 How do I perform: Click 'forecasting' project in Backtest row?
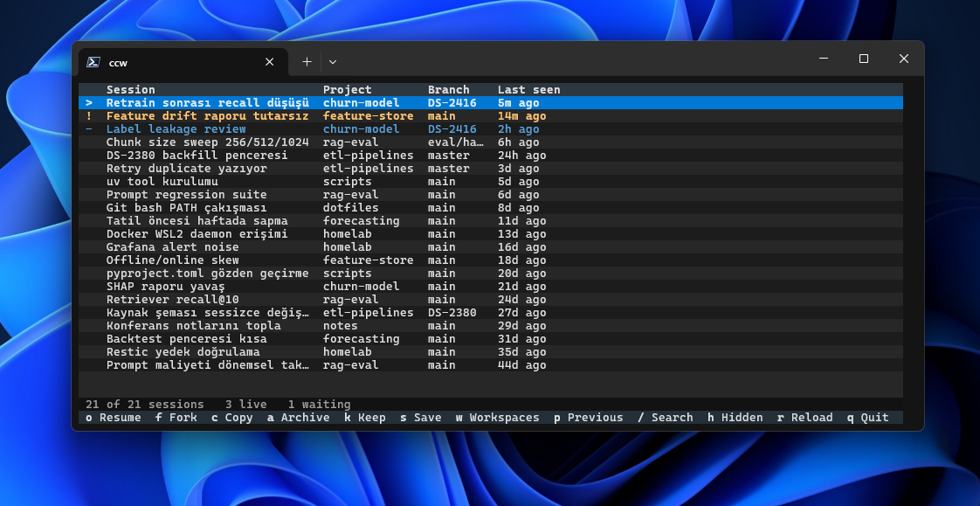coord(362,339)
